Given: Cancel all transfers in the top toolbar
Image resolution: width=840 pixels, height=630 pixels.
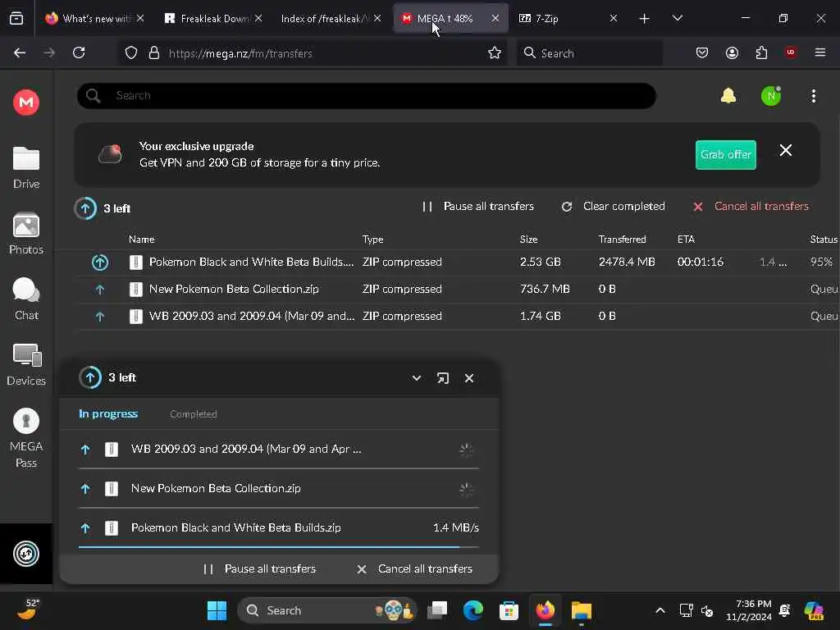Looking at the screenshot, I should pyautogui.click(x=751, y=206).
